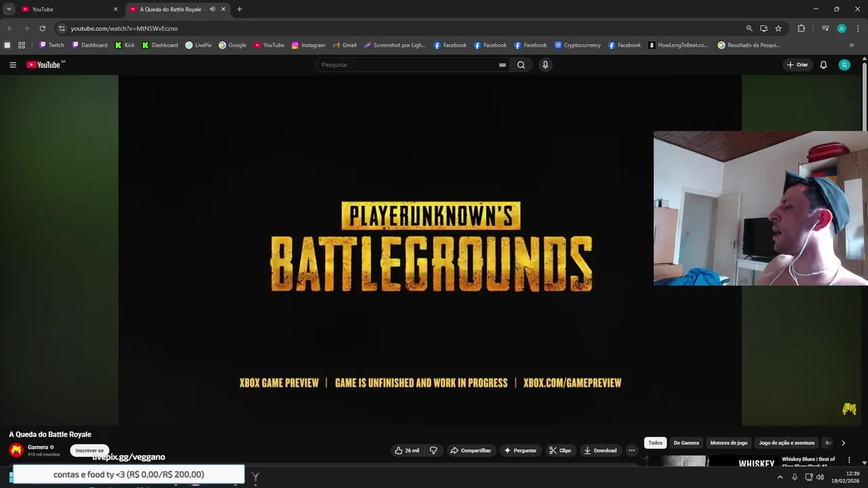
Task: Open the Instagram bookmark
Action: coord(309,45)
